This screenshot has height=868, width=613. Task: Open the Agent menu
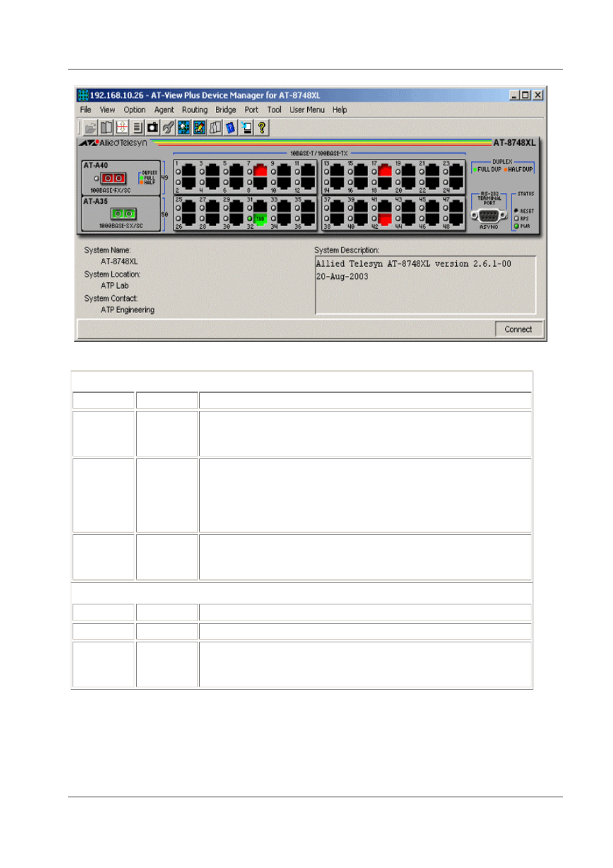click(x=164, y=110)
